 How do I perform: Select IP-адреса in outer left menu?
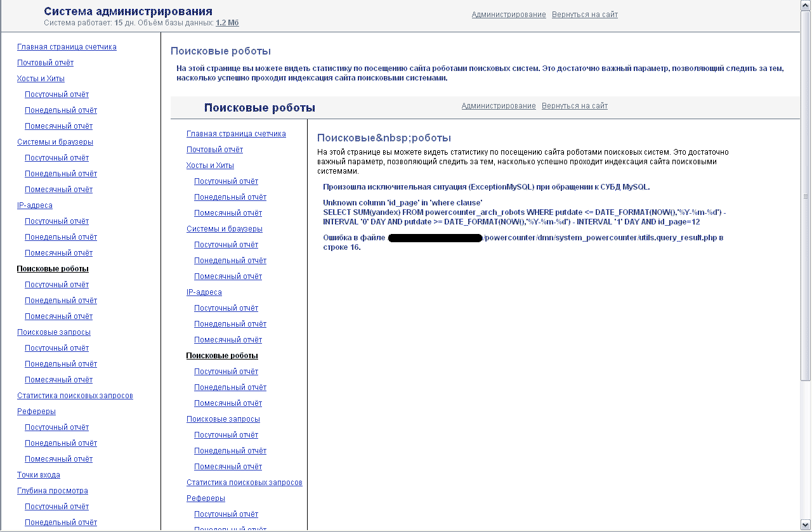point(35,205)
